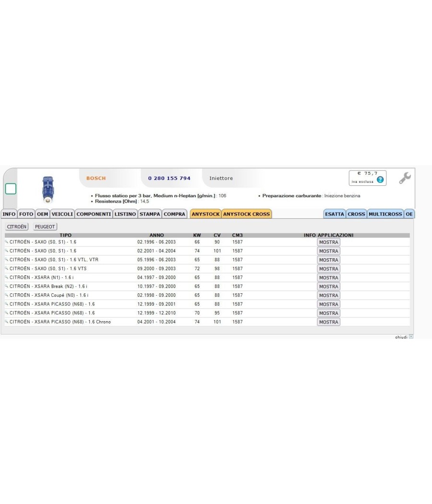Go to the VEICOLI tab

(x=62, y=214)
